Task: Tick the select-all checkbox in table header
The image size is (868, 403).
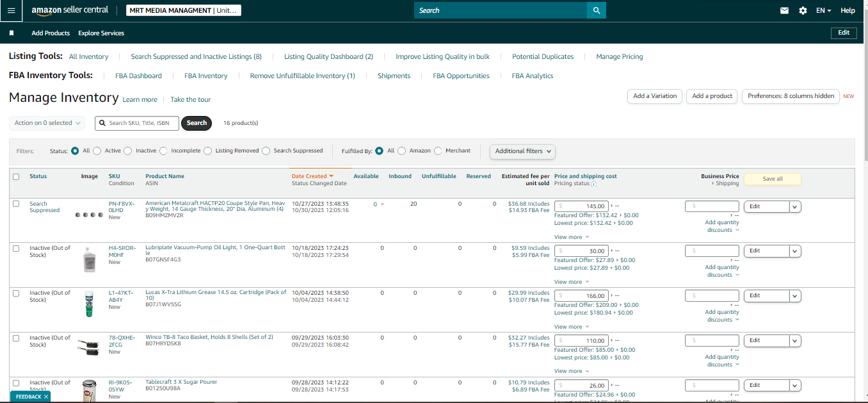Action: [16, 177]
